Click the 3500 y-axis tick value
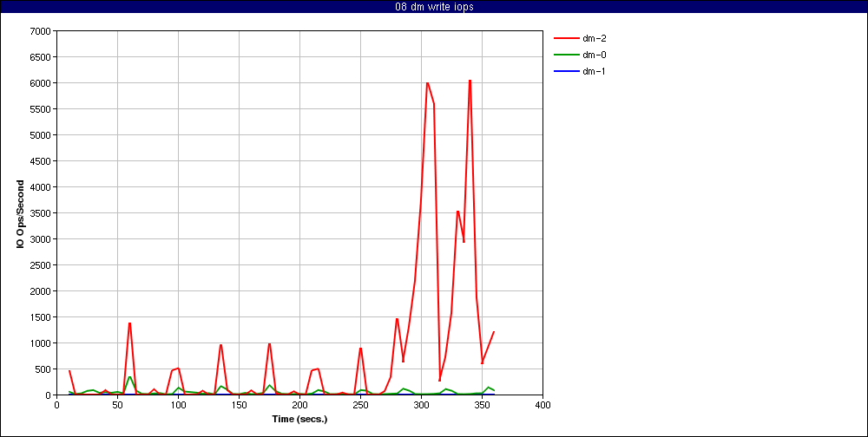The image size is (868, 437). point(40,213)
